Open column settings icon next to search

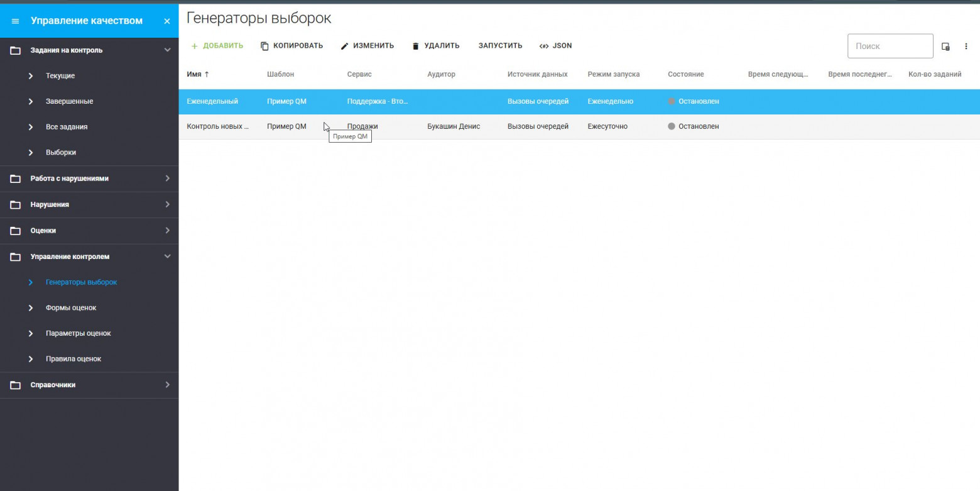945,47
